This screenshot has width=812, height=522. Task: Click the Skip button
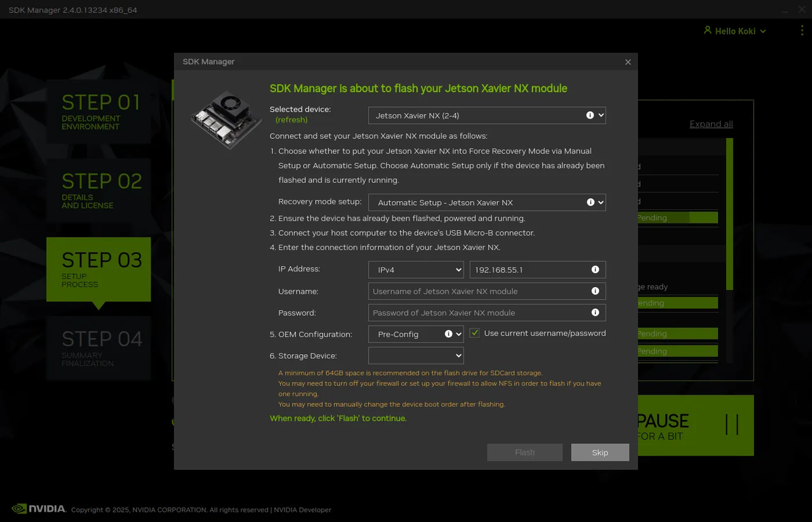pyautogui.click(x=600, y=452)
